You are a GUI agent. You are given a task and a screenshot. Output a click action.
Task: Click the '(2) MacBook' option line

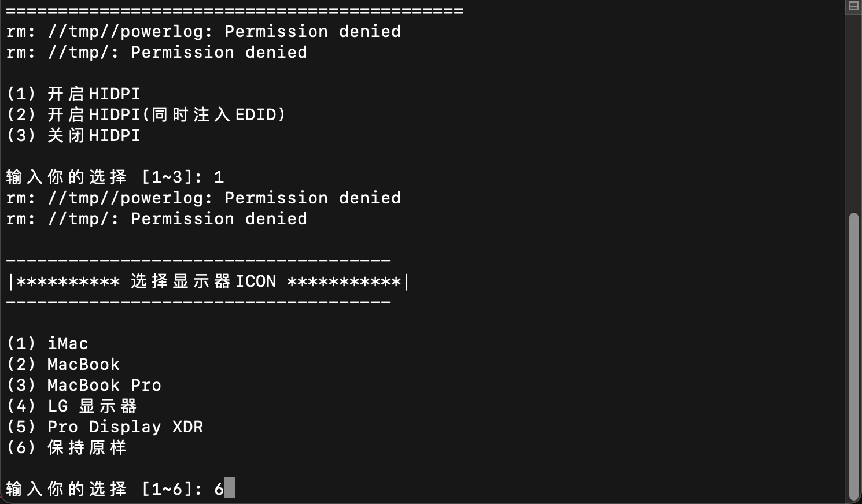pyautogui.click(x=63, y=364)
